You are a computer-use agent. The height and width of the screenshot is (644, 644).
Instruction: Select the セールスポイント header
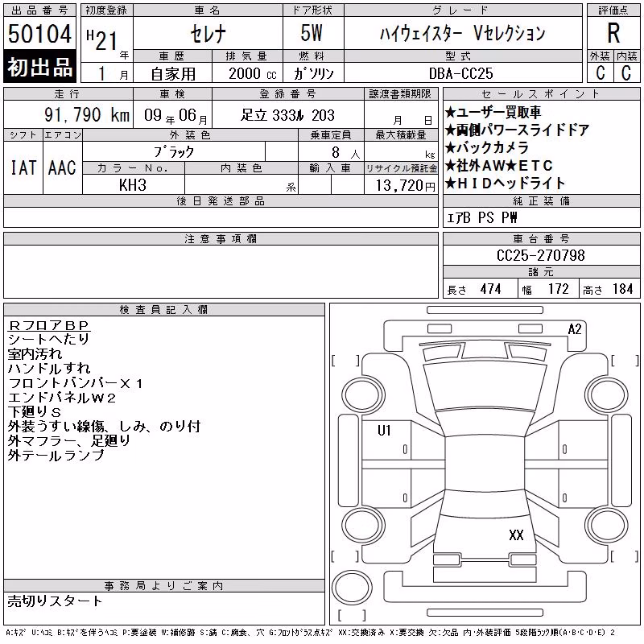coord(541,94)
